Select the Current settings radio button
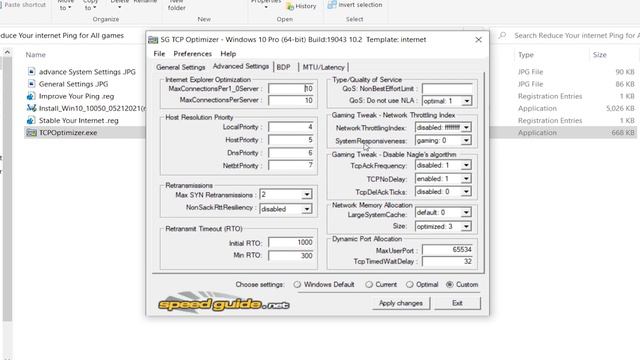The width and height of the screenshot is (640, 360). [x=369, y=284]
